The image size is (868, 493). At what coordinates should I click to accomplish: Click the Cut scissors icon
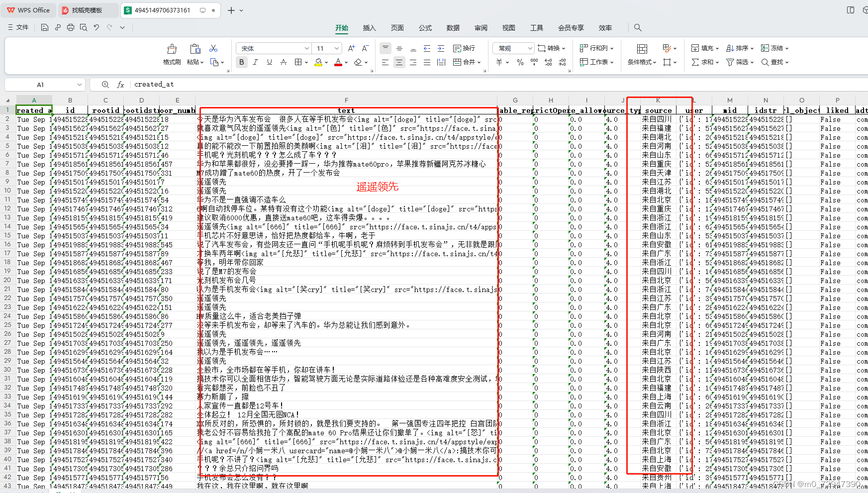point(213,48)
